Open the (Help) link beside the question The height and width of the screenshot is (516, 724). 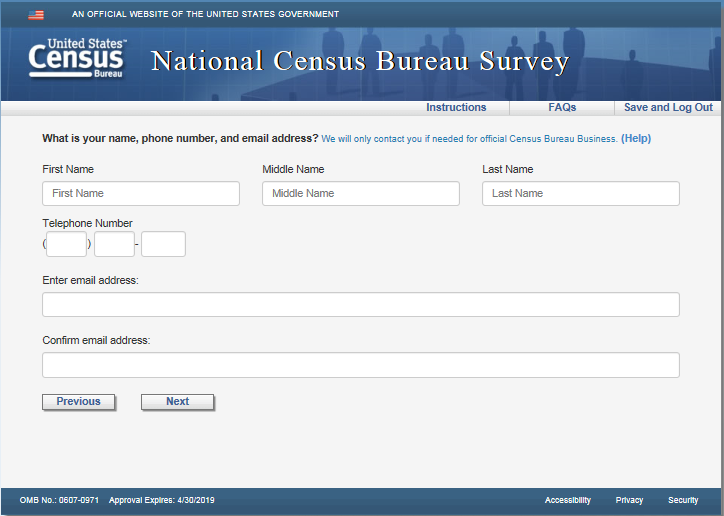[636, 139]
